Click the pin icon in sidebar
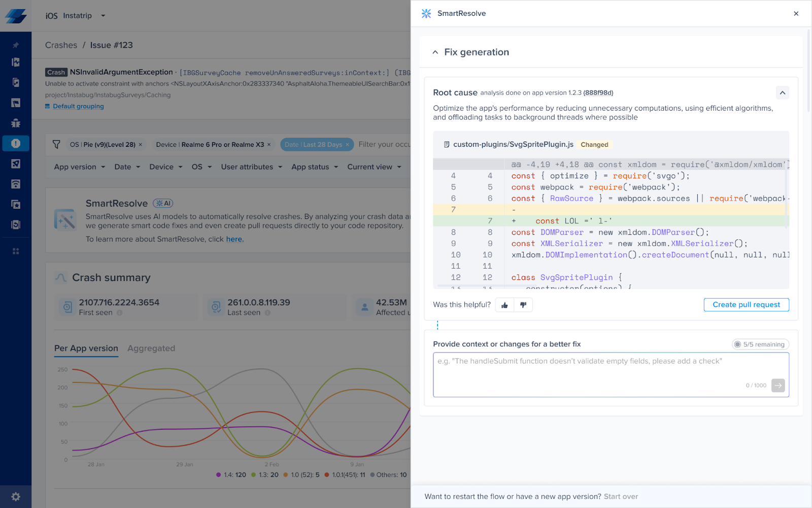 [16, 45]
